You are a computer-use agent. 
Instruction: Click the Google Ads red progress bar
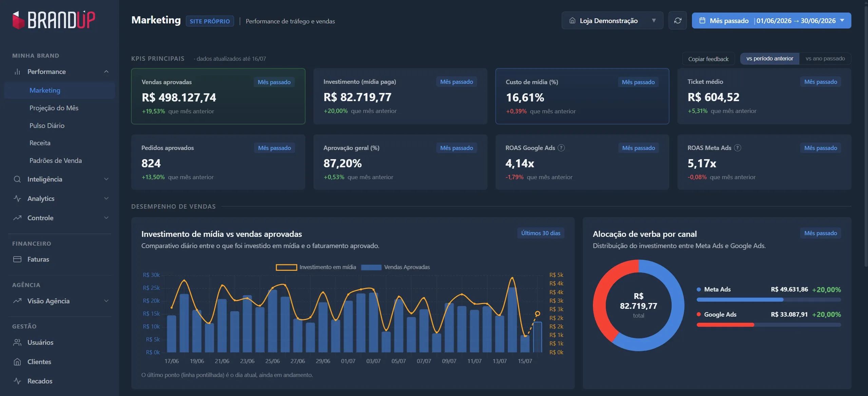(725, 325)
